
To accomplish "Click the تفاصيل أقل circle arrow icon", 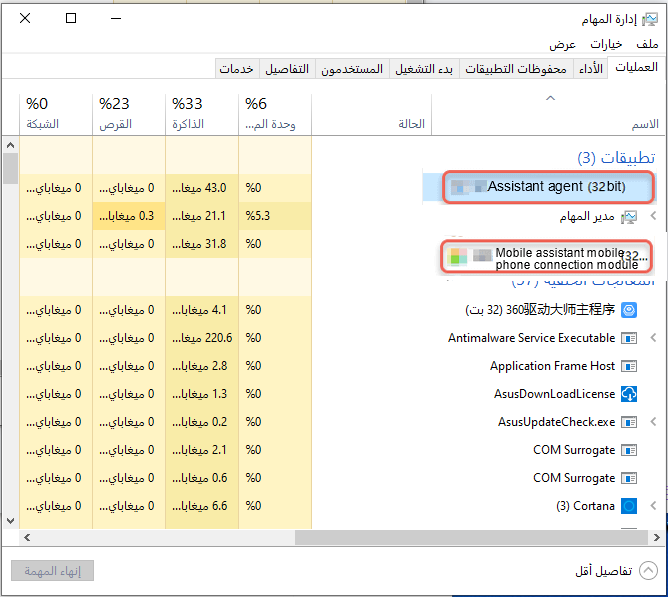I will pyautogui.click(x=648, y=571).
